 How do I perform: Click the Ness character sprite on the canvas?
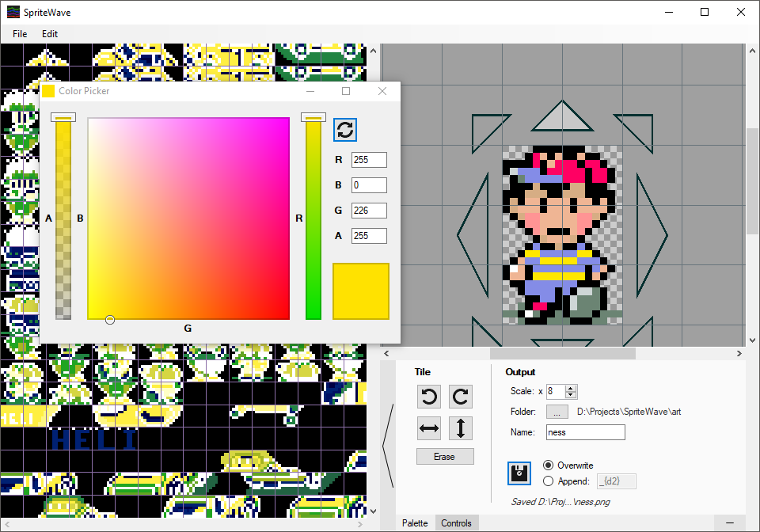click(x=562, y=234)
